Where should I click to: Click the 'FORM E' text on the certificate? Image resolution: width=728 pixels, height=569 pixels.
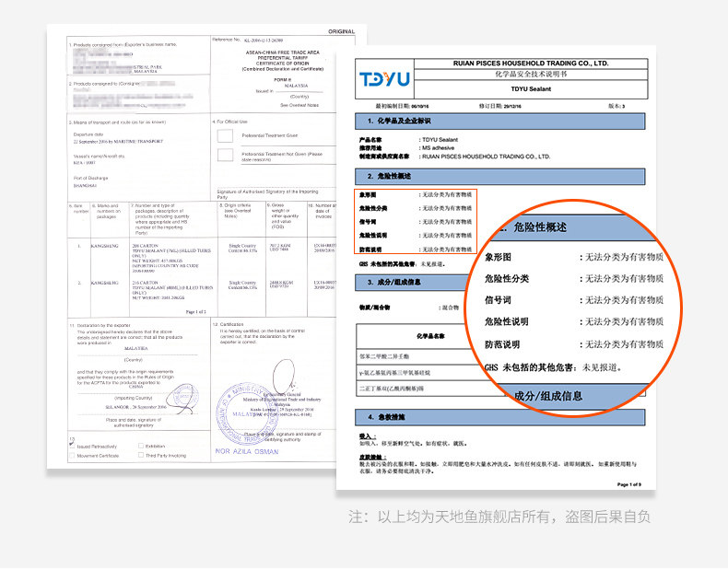coord(283,80)
